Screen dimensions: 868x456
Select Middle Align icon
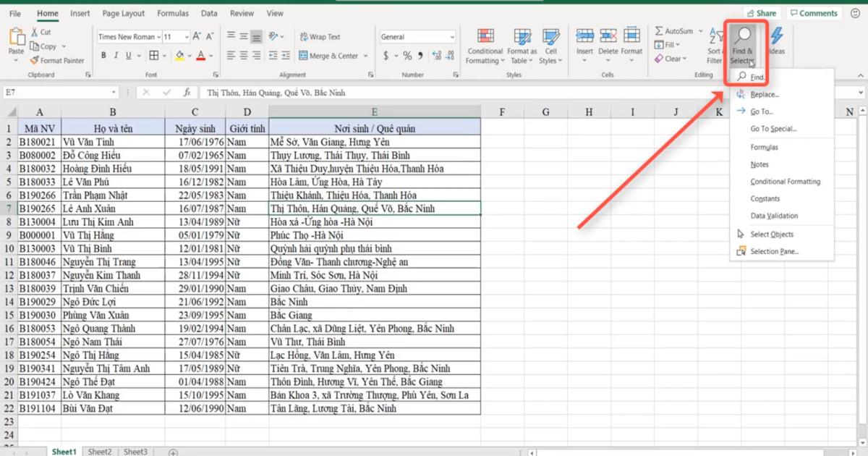point(244,36)
